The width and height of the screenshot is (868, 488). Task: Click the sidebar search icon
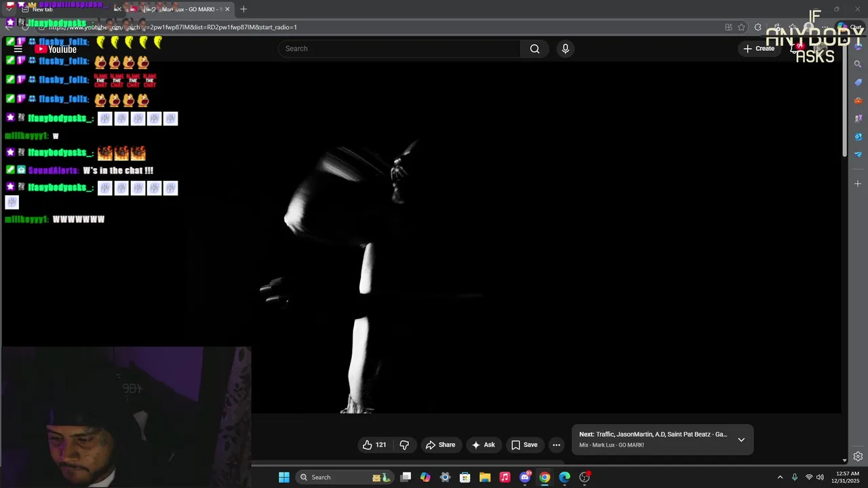858,64
